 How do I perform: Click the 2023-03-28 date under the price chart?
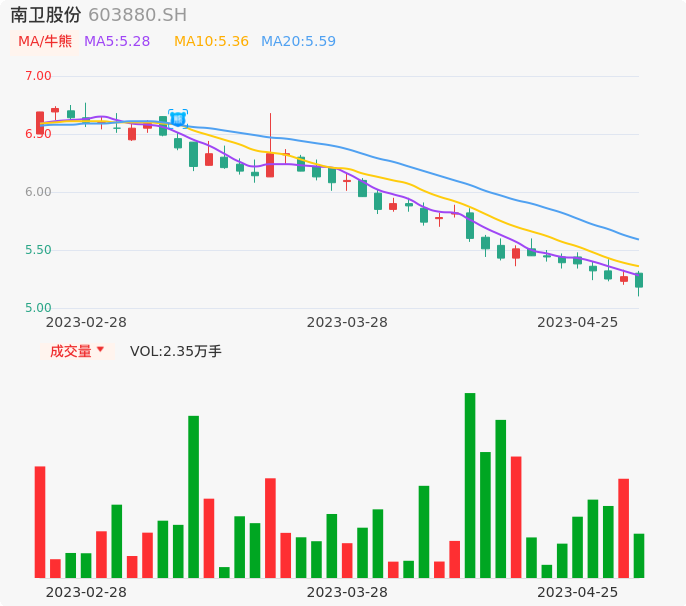(x=347, y=323)
